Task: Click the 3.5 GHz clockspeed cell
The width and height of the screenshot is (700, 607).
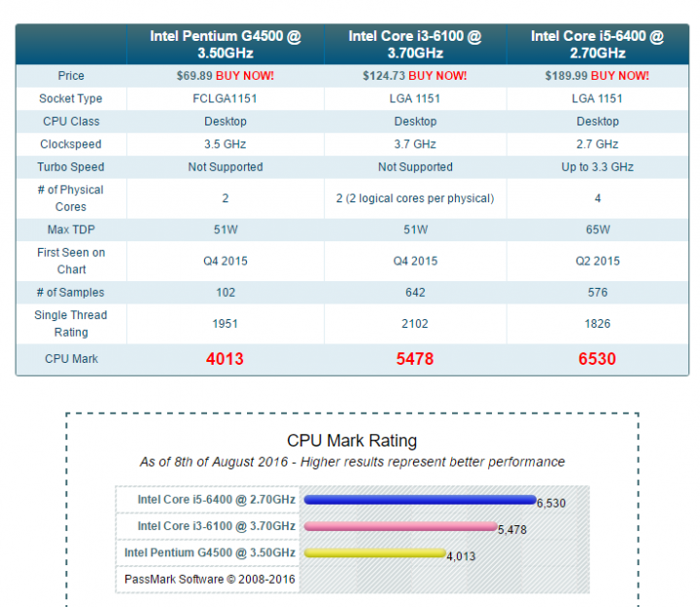Action: pos(225,144)
